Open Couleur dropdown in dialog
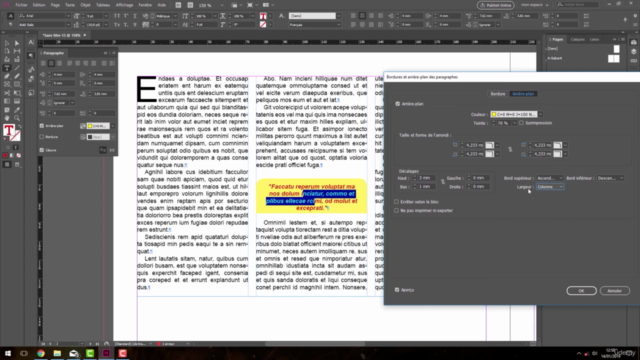 (540, 114)
